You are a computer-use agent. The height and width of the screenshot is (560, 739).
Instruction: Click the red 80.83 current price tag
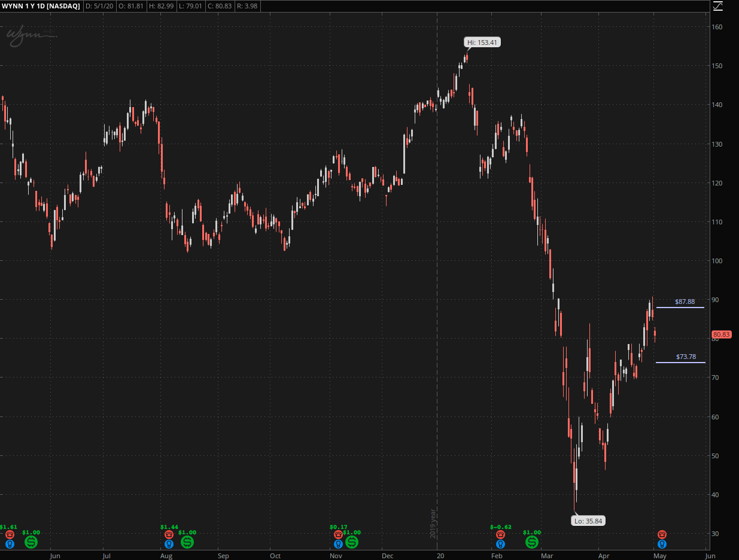[721, 334]
